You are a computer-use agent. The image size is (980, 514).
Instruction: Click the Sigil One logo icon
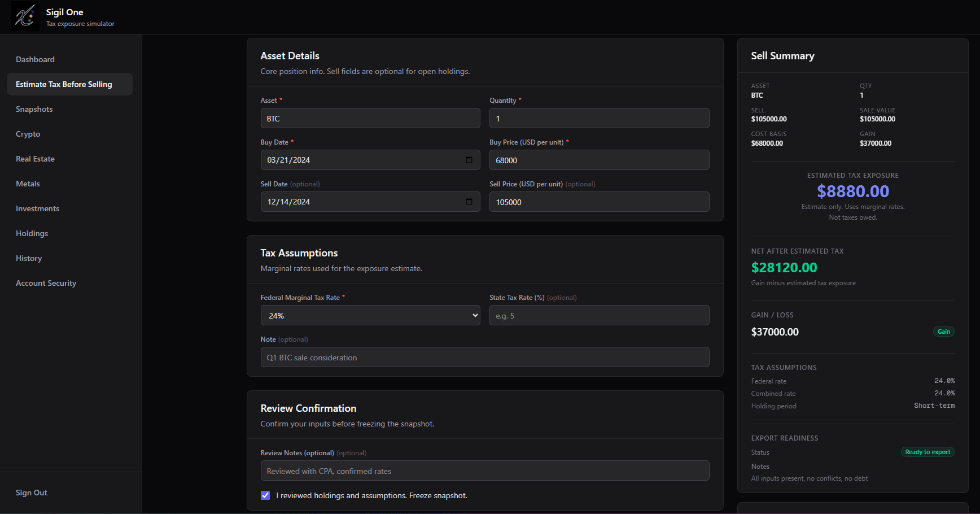pos(25,16)
